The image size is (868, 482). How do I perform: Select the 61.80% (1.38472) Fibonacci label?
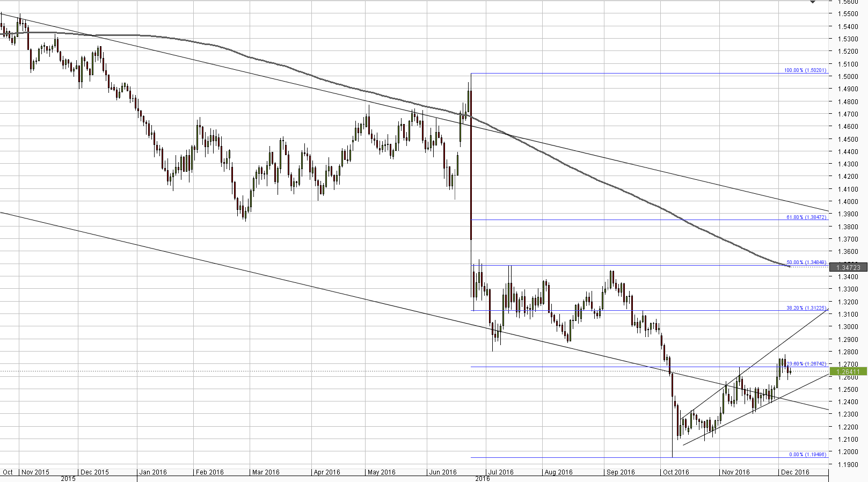click(x=806, y=217)
